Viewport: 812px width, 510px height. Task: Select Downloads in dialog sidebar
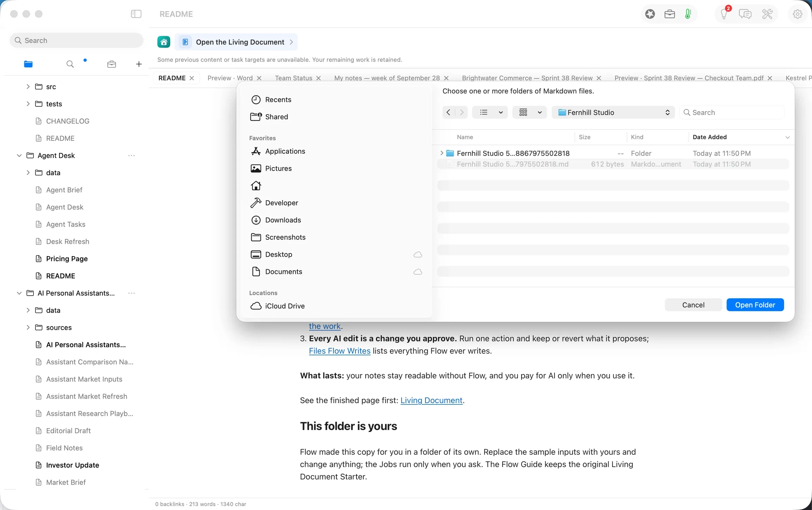(283, 220)
